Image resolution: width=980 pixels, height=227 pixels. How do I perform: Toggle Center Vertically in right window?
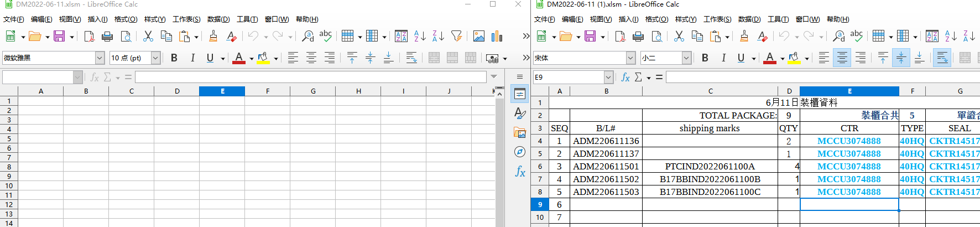click(x=901, y=58)
